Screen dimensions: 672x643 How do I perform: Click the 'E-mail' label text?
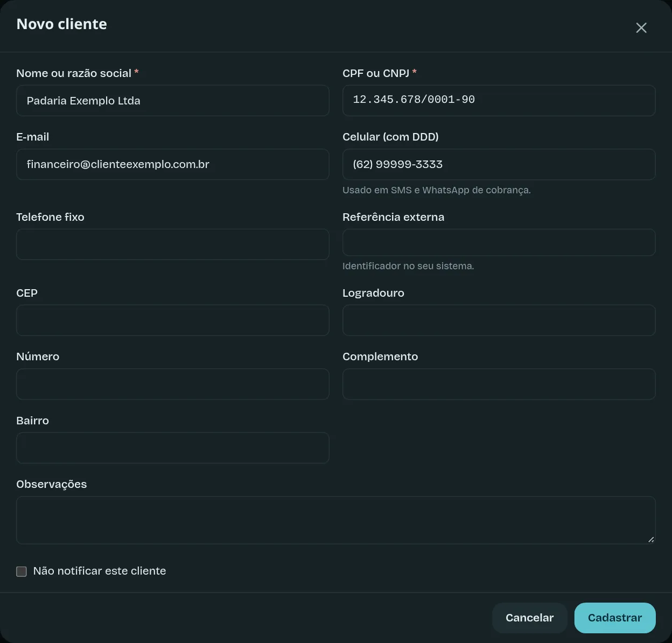(33, 137)
